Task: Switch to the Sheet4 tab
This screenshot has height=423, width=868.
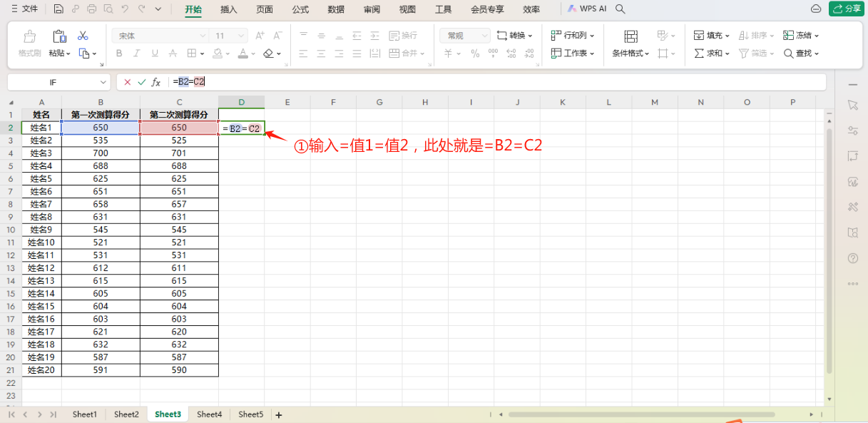Action: pyautogui.click(x=210, y=414)
